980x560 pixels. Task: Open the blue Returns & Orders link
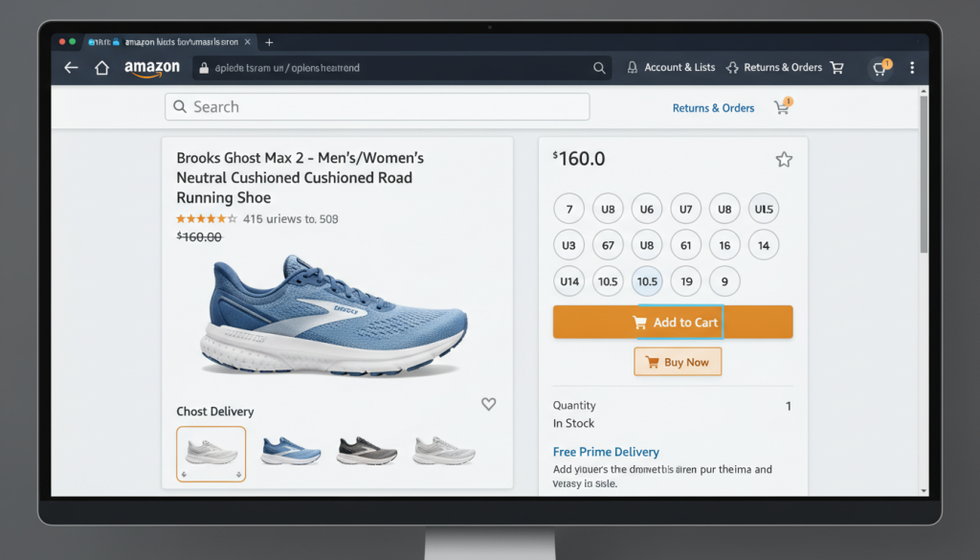pyautogui.click(x=713, y=108)
